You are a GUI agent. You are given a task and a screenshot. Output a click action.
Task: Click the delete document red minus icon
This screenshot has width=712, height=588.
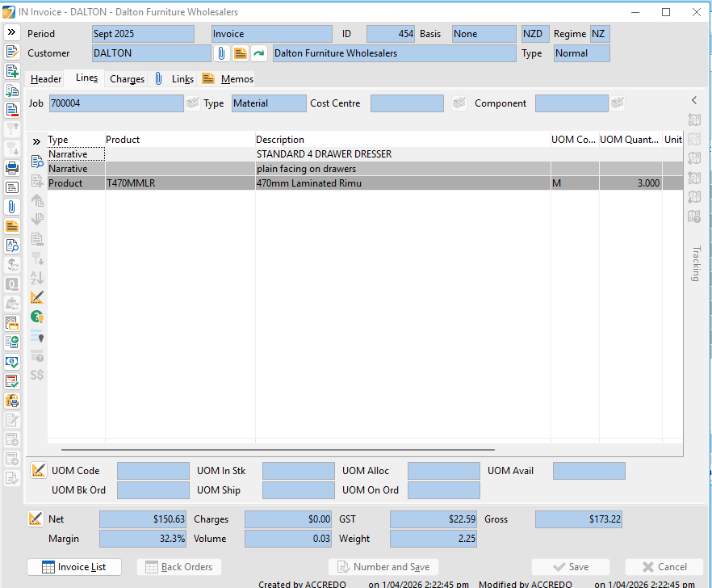[12, 110]
